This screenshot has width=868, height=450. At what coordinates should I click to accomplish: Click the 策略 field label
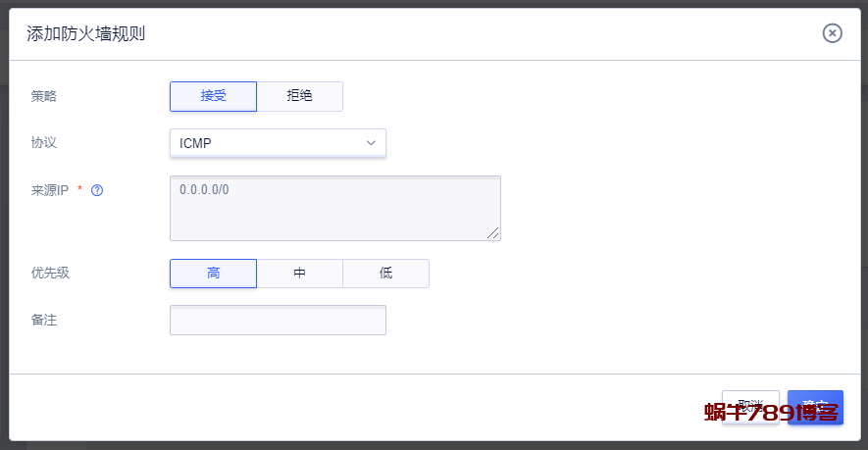click(44, 96)
